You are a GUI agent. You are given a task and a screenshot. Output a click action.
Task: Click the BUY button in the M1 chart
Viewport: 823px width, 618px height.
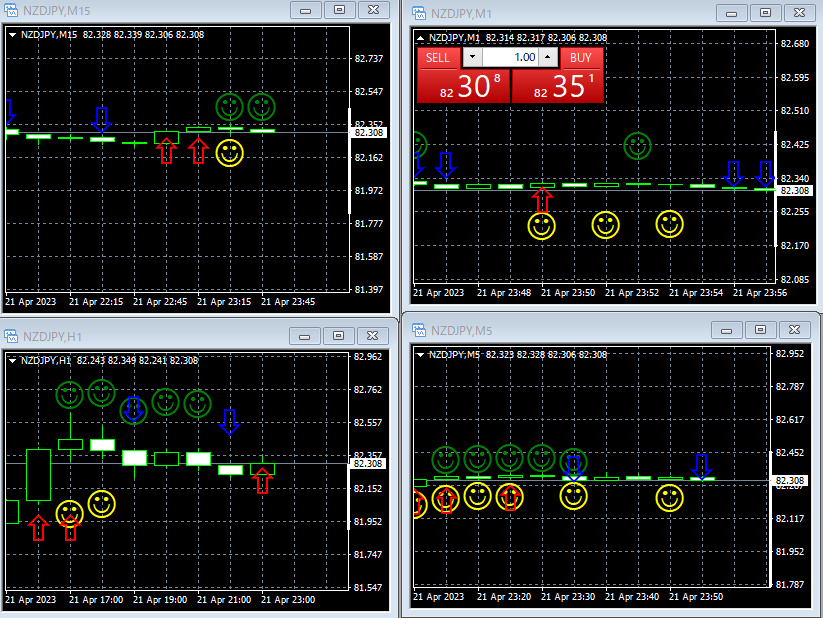581,58
